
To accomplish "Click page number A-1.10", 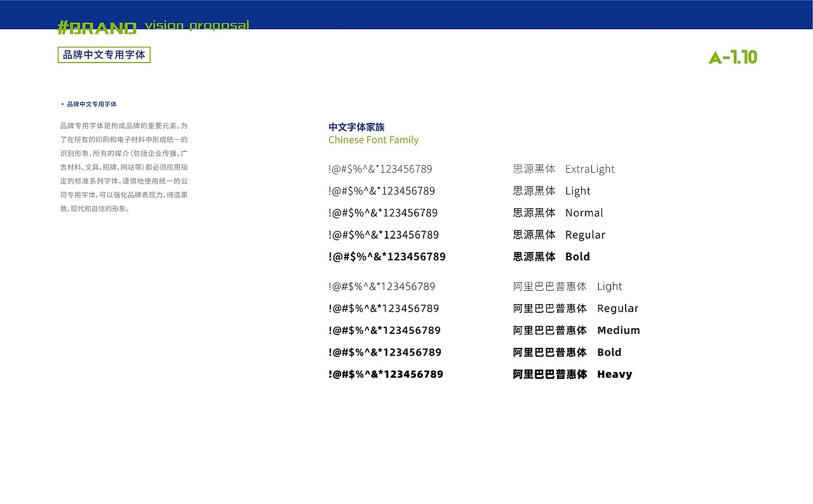I will [733, 57].
